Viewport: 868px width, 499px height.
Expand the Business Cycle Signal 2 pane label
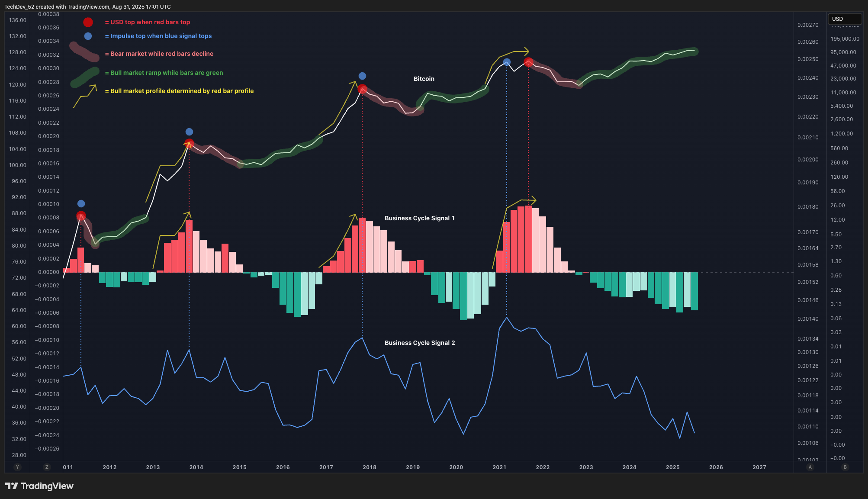pos(420,342)
